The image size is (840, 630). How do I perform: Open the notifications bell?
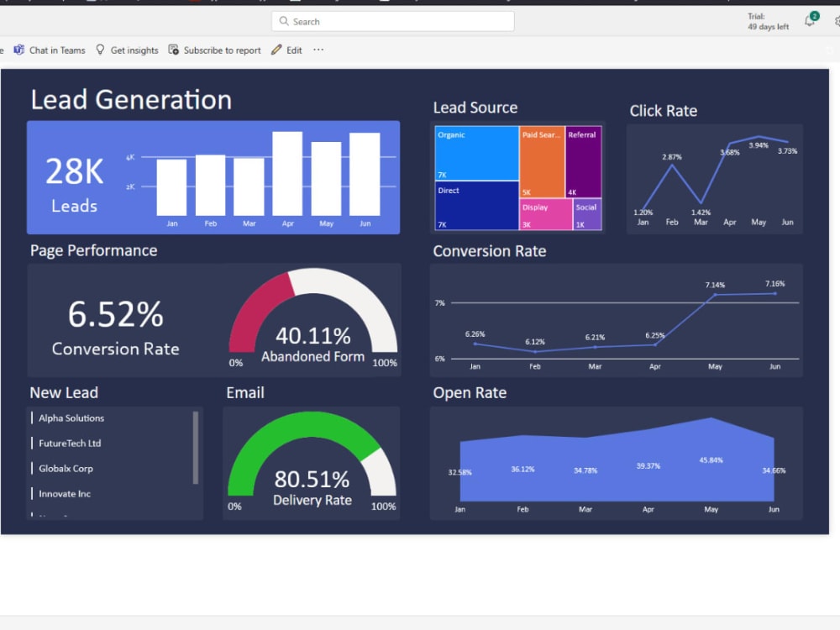coord(808,23)
